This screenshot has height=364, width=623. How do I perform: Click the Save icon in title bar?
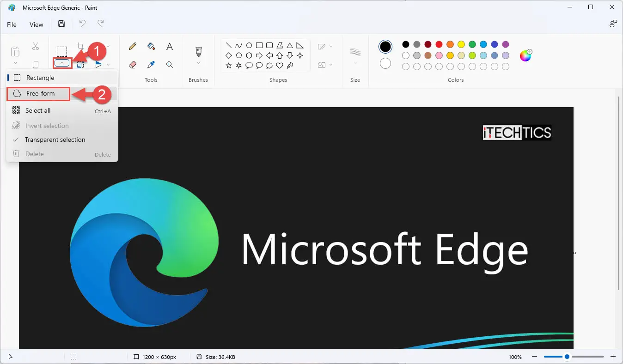(61, 24)
